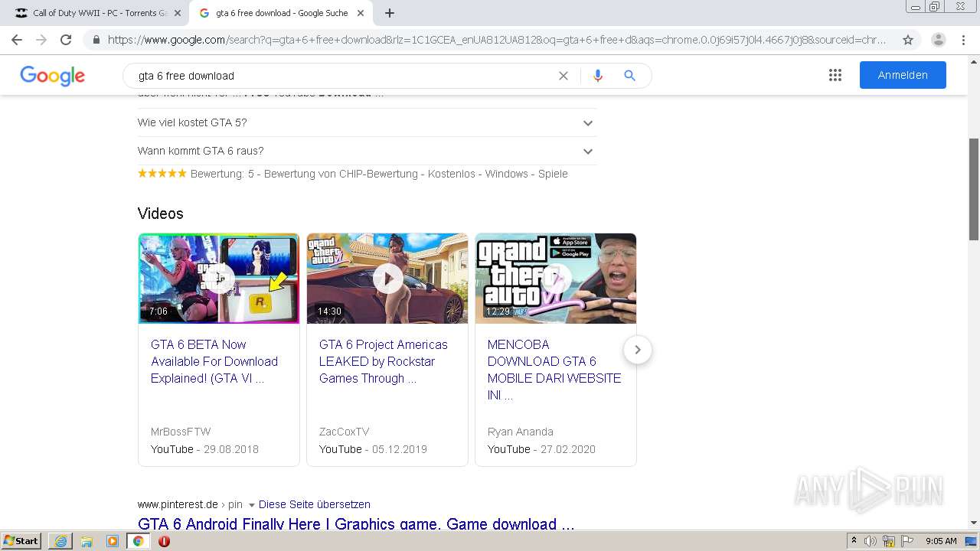Submit search with magnifier icon
The image size is (980, 551).
click(629, 76)
